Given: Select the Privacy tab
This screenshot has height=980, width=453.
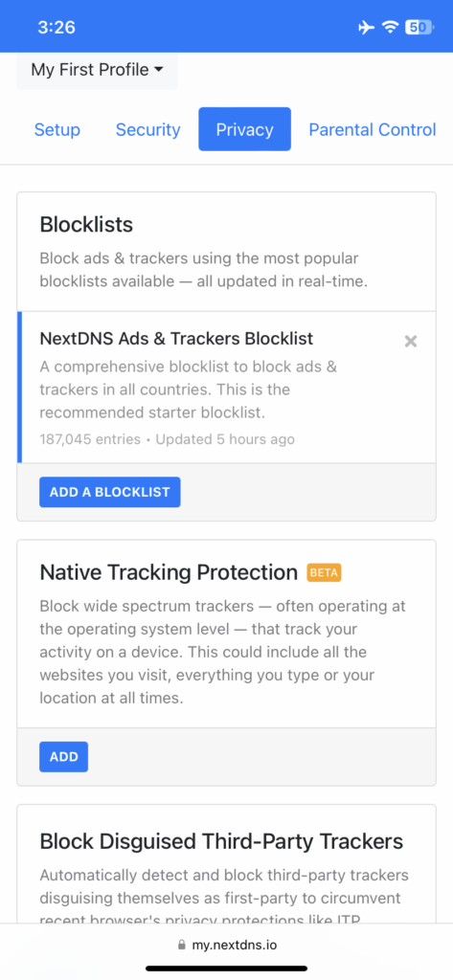Looking at the screenshot, I should point(244,129).
